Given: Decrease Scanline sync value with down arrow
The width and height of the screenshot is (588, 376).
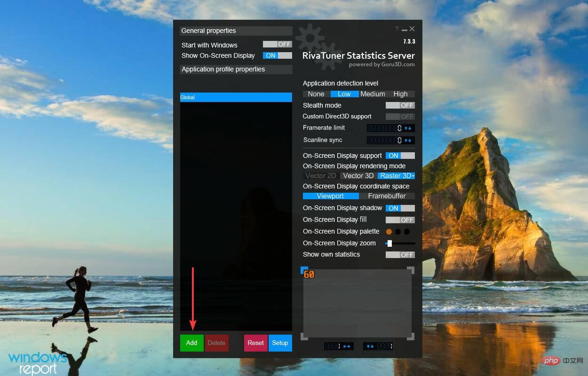Looking at the screenshot, I should pyautogui.click(x=410, y=140).
